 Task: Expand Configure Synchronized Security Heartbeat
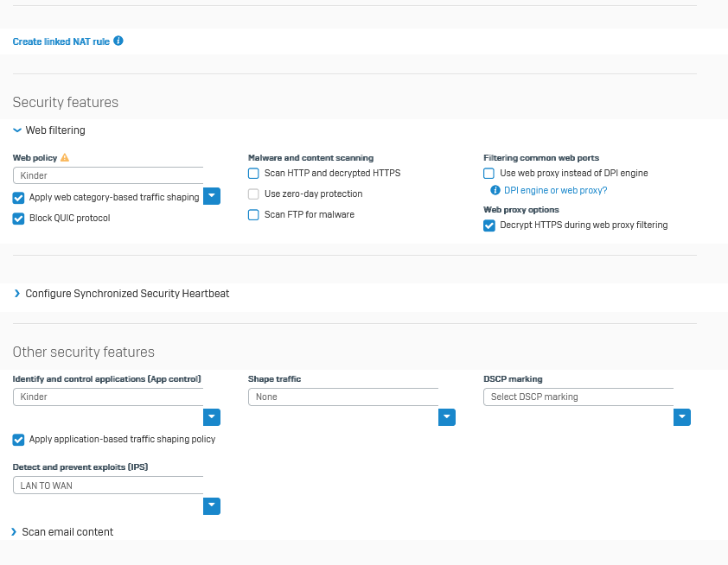pyautogui.click(x=17, y=294)
